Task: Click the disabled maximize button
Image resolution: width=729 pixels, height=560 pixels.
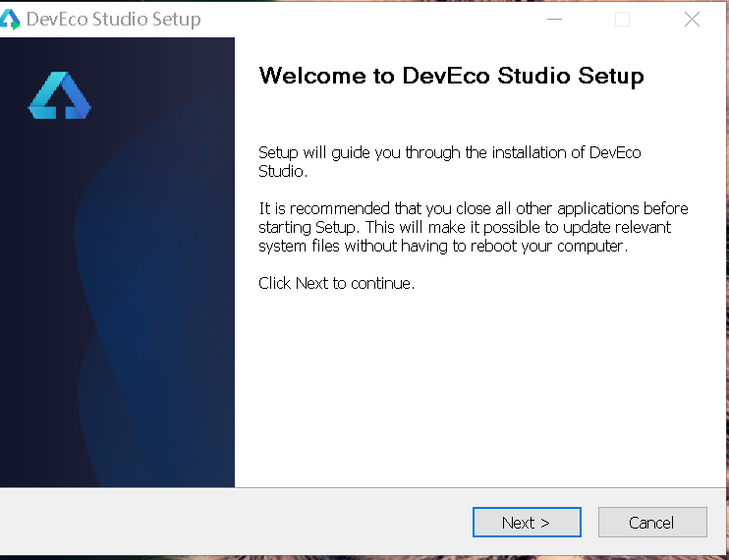Action: [622, 19]
